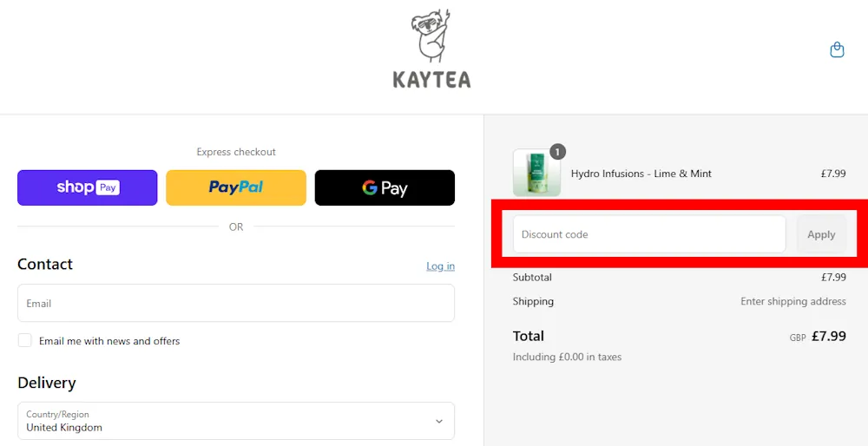Screen dimensions: 868x446
Task: Pay with the Shop Pay button
Action: (x=88, y=187)
